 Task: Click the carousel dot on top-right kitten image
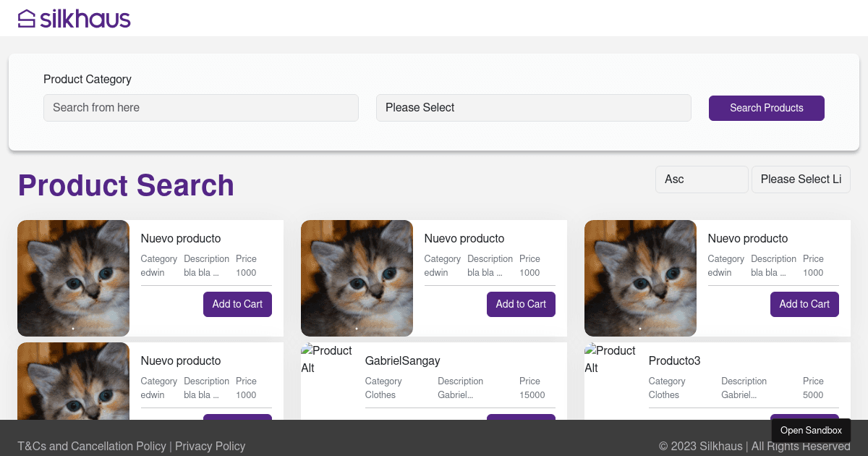(x=640, y=328)
